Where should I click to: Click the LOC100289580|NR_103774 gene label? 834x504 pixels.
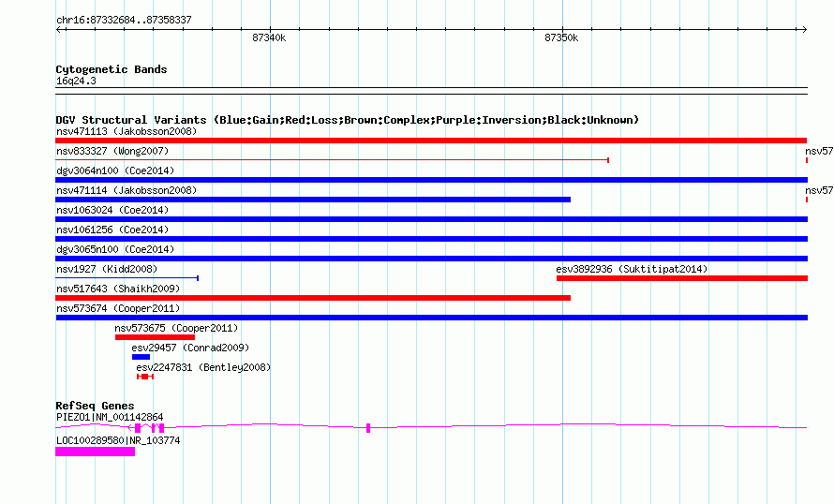click(118, 440)
